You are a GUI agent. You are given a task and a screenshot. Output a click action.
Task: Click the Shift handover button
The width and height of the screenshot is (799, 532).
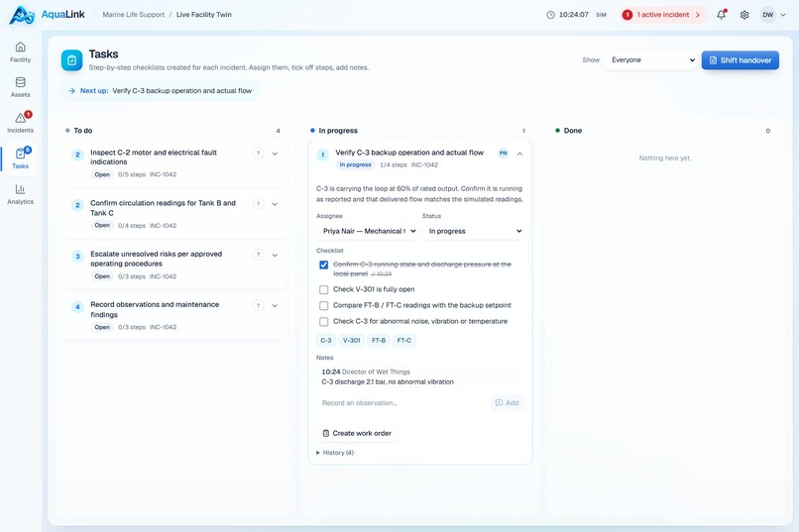click(x=740, y=60)
